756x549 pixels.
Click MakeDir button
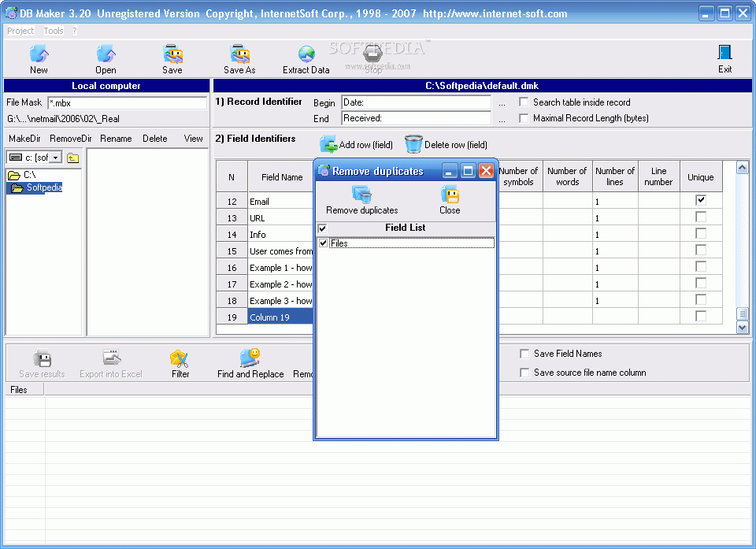tap(24, 139)
